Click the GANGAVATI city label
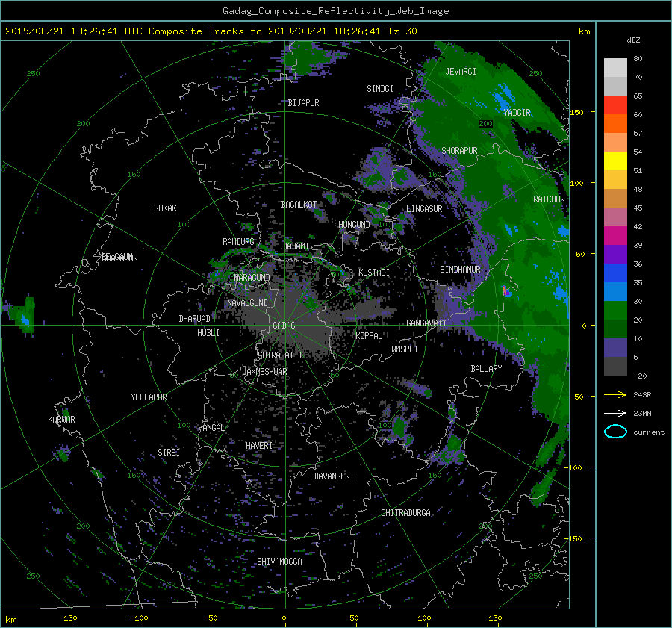The image size is (672, 628). [426, 323]
